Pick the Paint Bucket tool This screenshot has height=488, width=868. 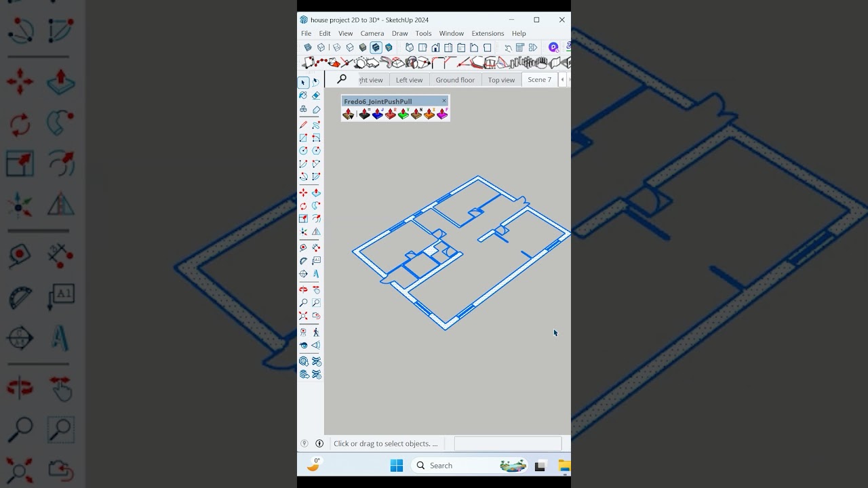(303, 96)
